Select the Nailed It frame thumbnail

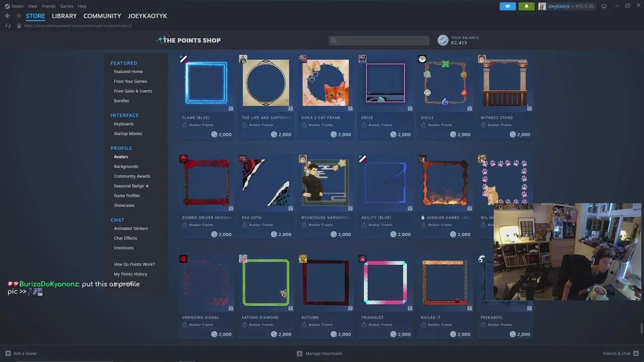pyautogui.click(x=445, y=283)
